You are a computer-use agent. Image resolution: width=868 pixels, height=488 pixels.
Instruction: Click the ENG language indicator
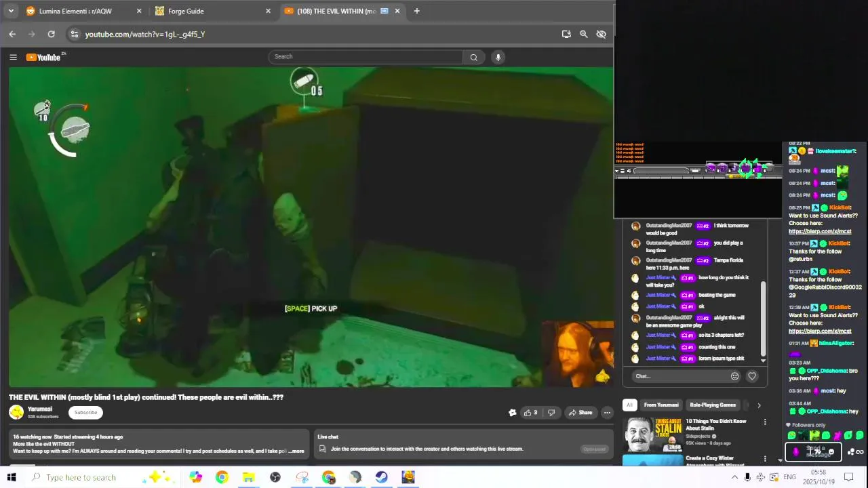(789, 477)
